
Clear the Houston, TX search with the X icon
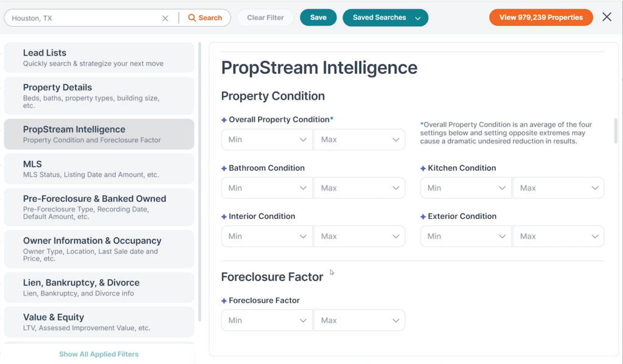click(x=165, y=18)
